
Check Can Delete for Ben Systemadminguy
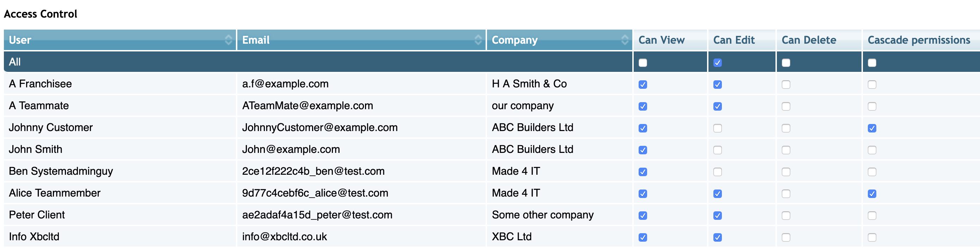pos(786,172)
